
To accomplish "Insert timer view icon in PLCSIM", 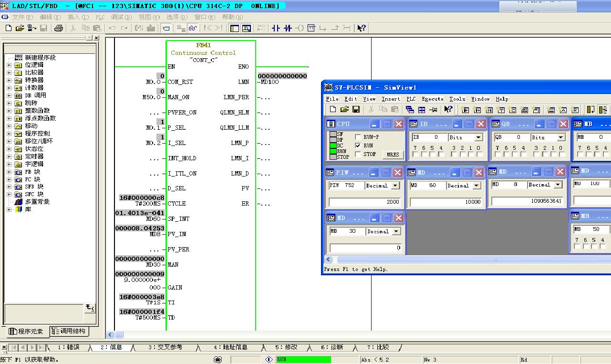I will pyautogui.click(x=500, y=110).
